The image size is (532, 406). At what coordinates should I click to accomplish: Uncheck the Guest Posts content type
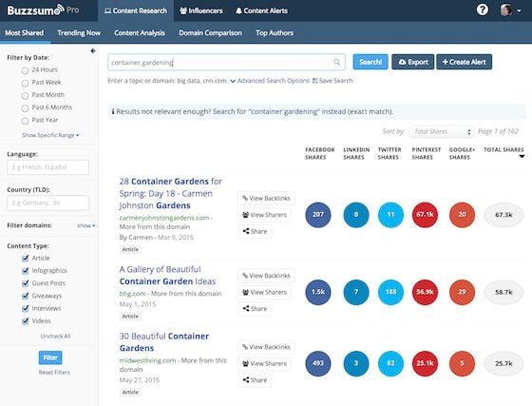click(25, 283)
